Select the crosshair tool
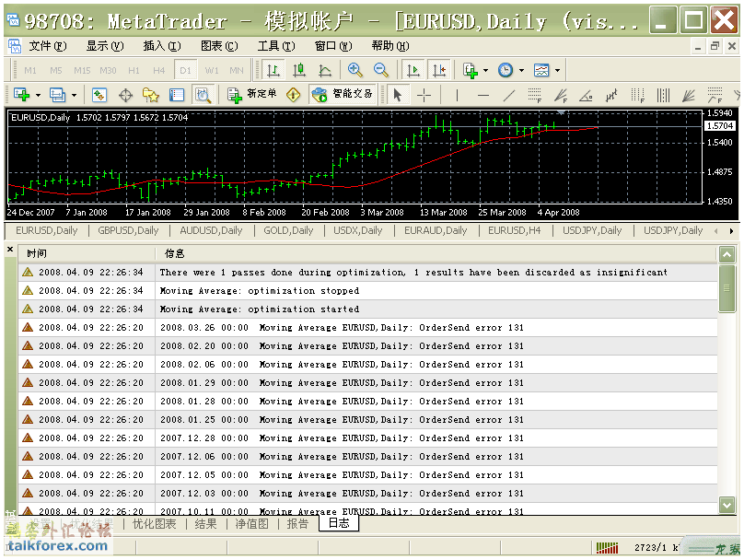 tap(424, 95)
